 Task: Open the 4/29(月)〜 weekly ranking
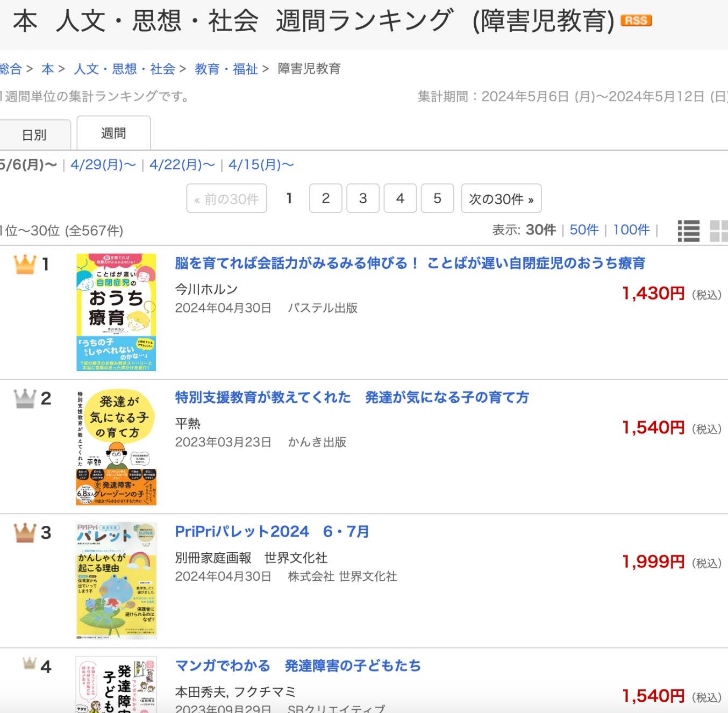pos(103,165)
